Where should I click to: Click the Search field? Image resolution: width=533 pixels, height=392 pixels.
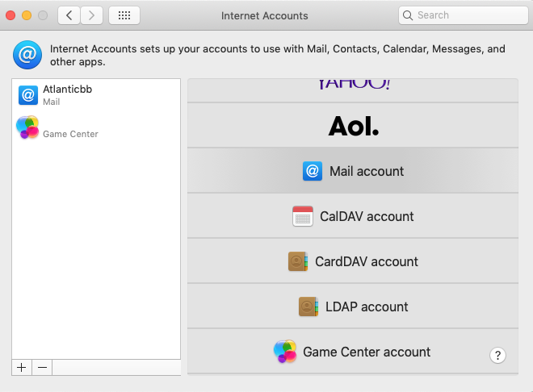463,15
